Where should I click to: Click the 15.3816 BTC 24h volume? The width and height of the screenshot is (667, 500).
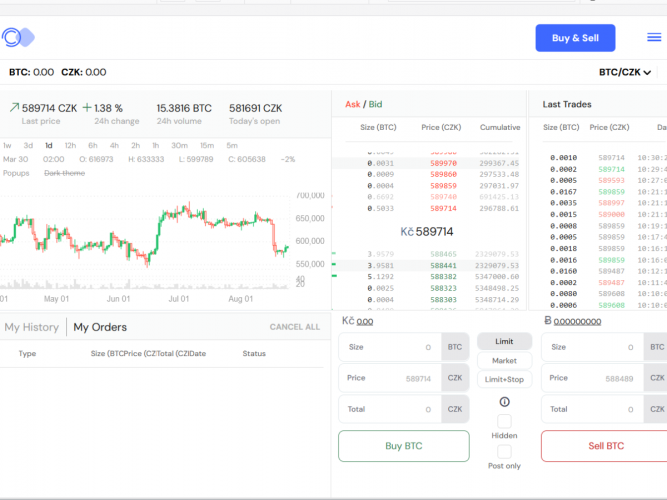(184, 108)
